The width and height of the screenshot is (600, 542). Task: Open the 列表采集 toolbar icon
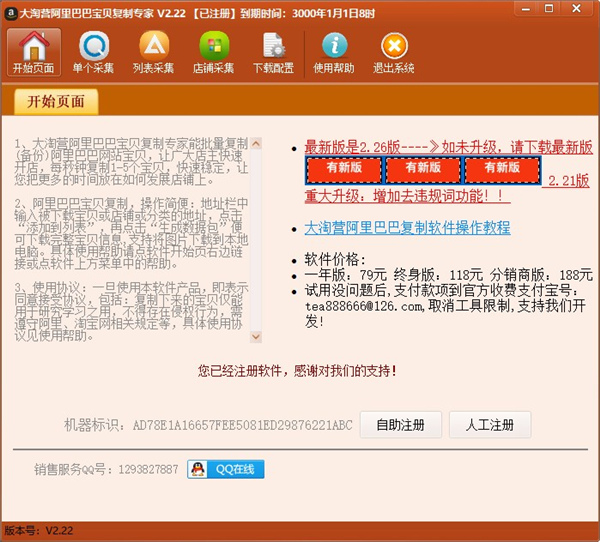(153, 52)
